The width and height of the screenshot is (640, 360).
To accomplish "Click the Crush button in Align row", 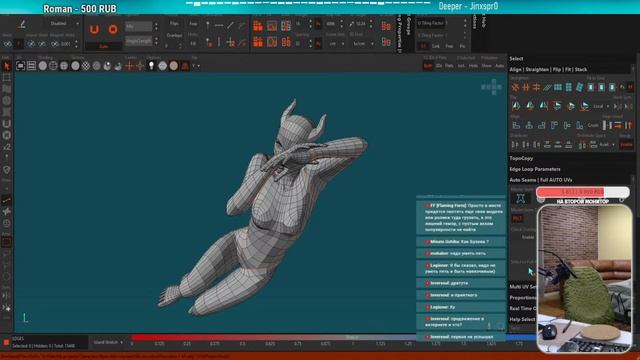I will 593,125.
